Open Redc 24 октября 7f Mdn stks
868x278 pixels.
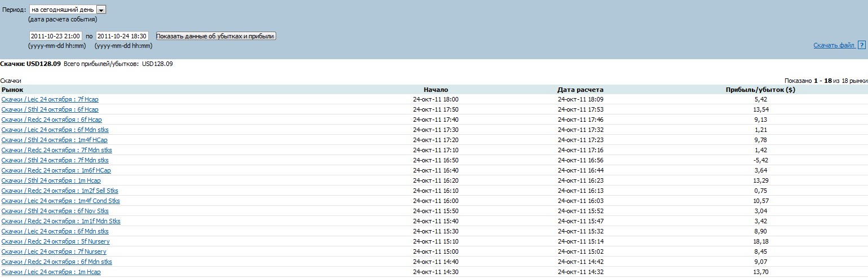(x=57, y=150)
